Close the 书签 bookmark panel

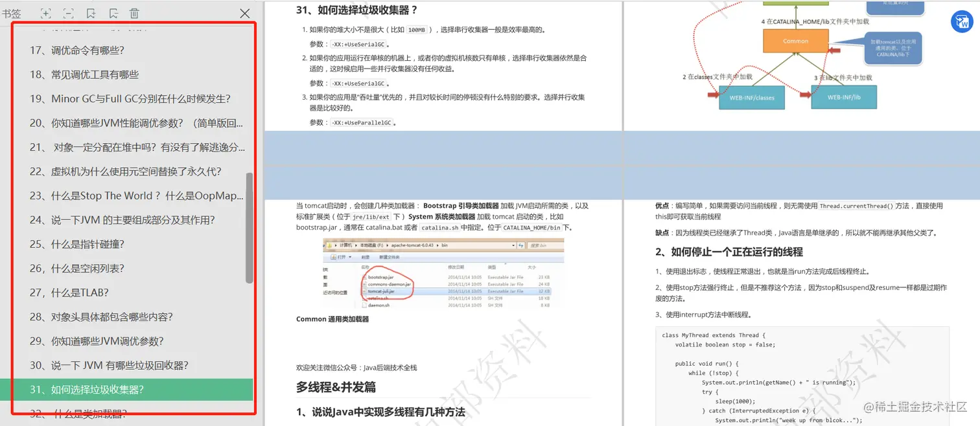[x=245, y=13]
